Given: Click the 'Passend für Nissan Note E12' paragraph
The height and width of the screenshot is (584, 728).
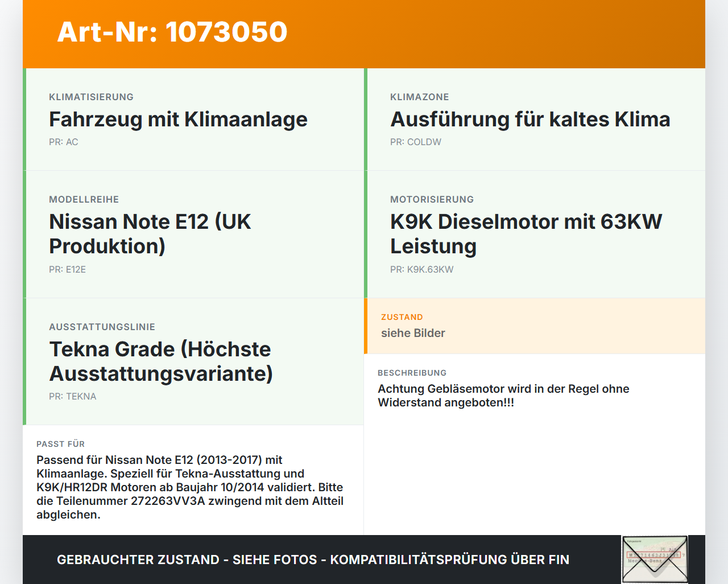Looking at the screenshot, I should 190,487.
